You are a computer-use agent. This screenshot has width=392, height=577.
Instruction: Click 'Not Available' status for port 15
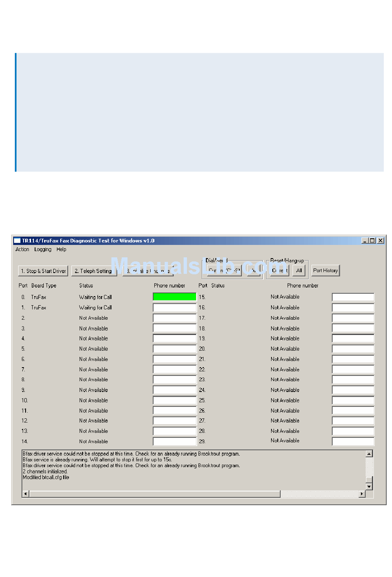point(285,297)
